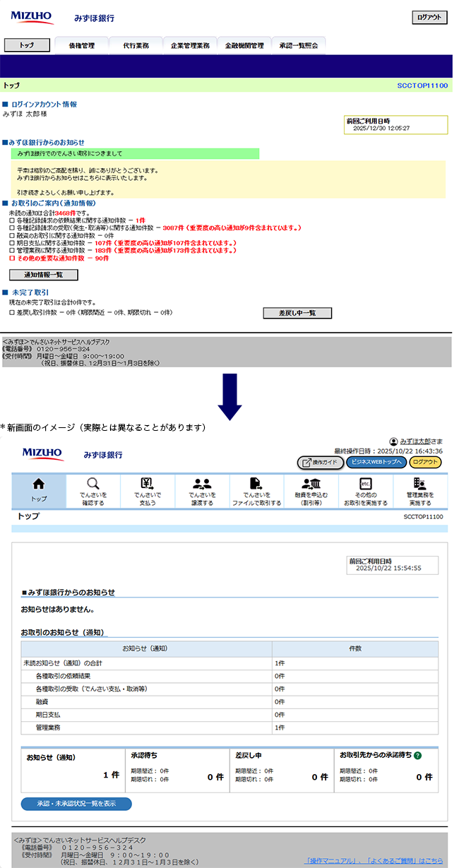Image resolution: width=459 pixels, height=868 pixels.
Task: Click the 融資 table row
Action: (x=229, y=702)
